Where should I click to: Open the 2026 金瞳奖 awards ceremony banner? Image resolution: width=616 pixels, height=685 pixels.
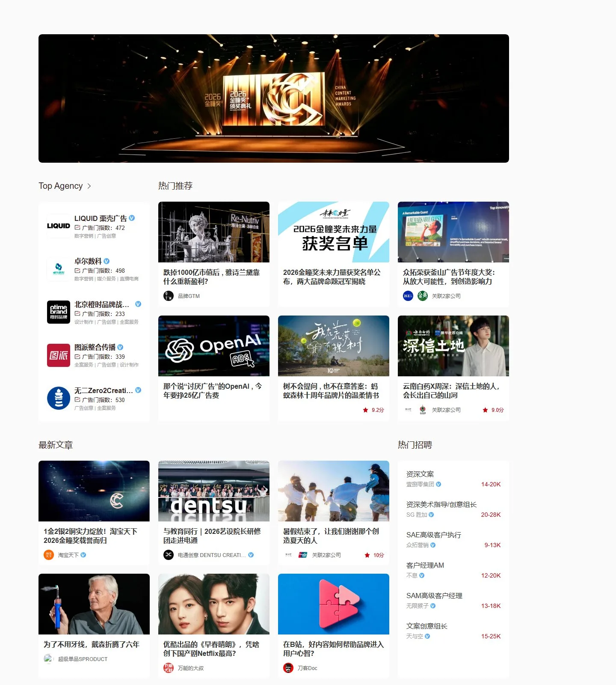point(274,98)
